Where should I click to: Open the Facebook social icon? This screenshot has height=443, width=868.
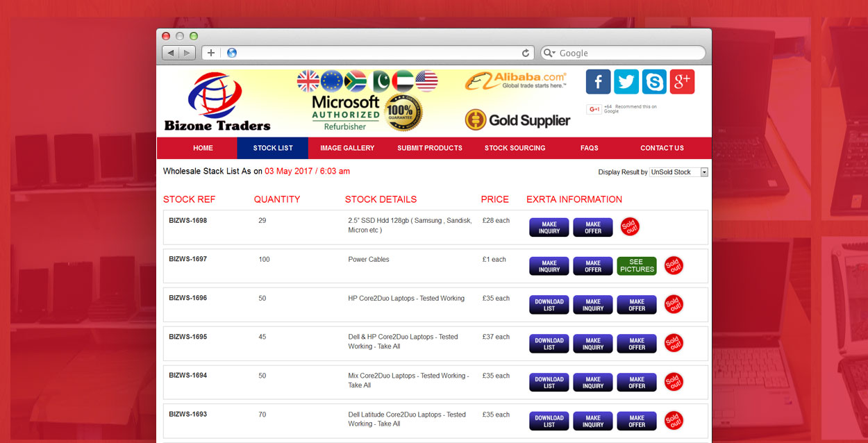[x=598, y=82]
